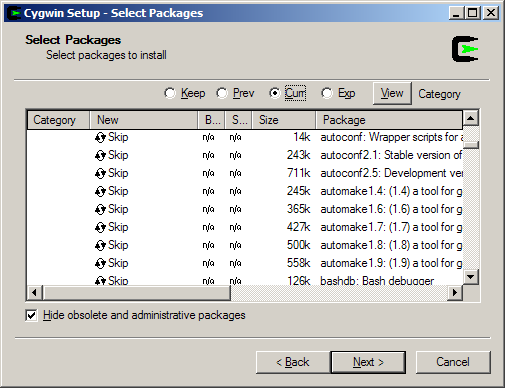The height and width of the screenshot is (388, 505).
Task: Sort by the Size column header
Action: pyautogui.click(x=284, y=120)
